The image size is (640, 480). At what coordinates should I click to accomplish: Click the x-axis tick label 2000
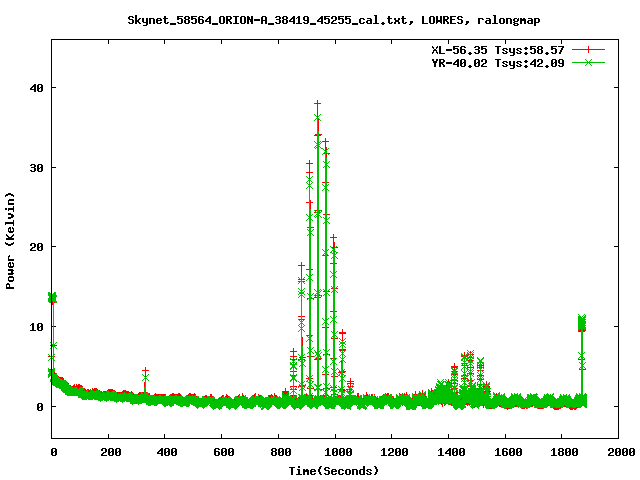(621, 452)
